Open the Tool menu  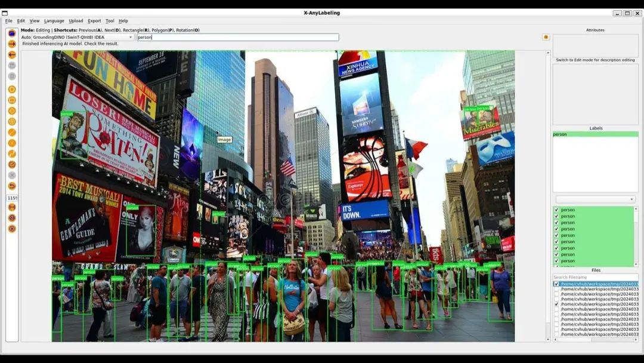click(110, 21)
